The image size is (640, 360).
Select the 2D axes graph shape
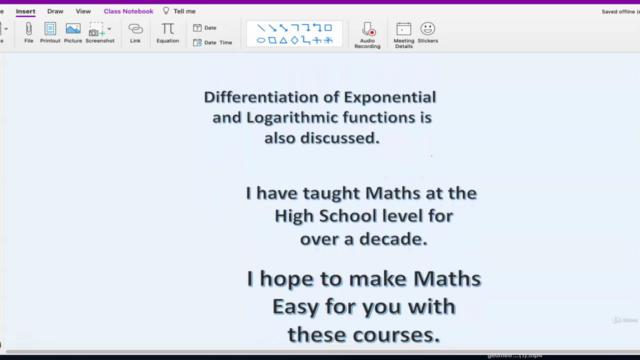317,40
